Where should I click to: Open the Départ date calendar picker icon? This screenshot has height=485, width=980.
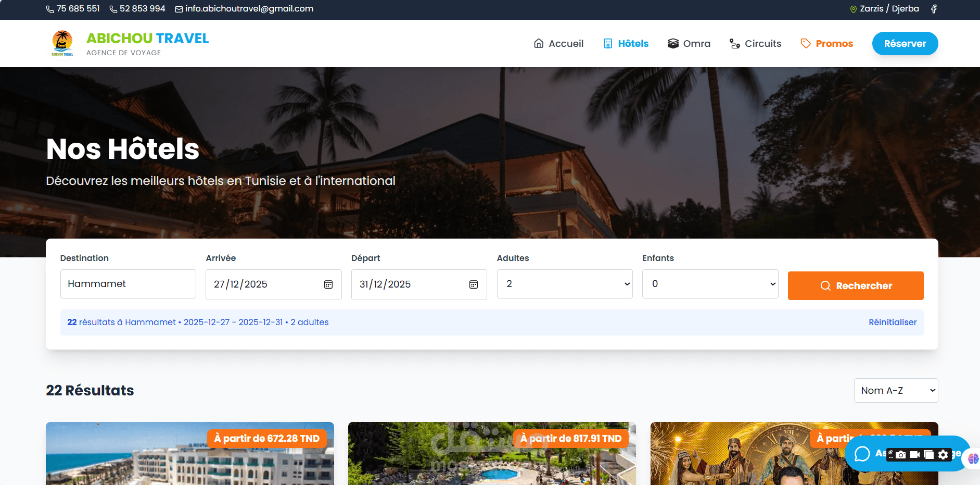[474, 284]
